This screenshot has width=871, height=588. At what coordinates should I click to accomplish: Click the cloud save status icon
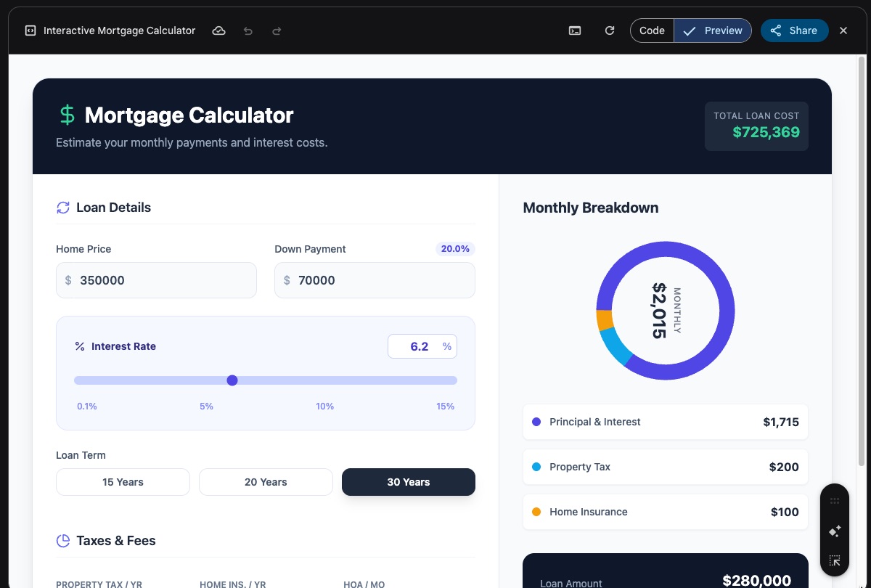coord(218,30)
